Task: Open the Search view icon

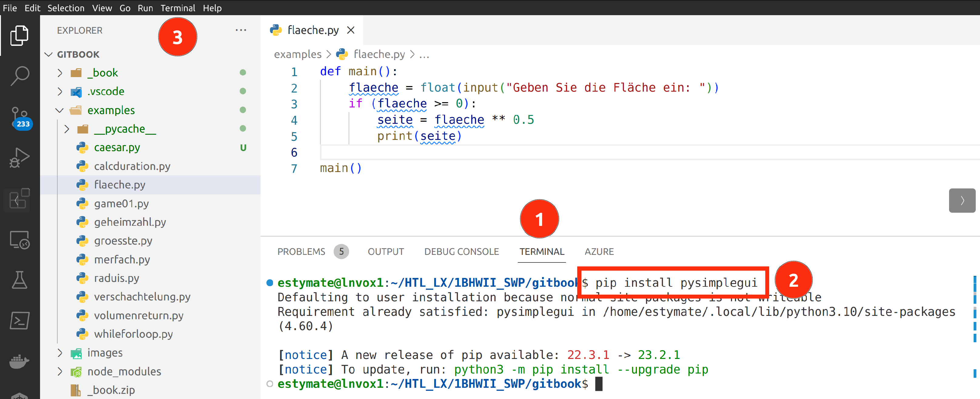Action: pyautogui.click(x=19, y=76)
